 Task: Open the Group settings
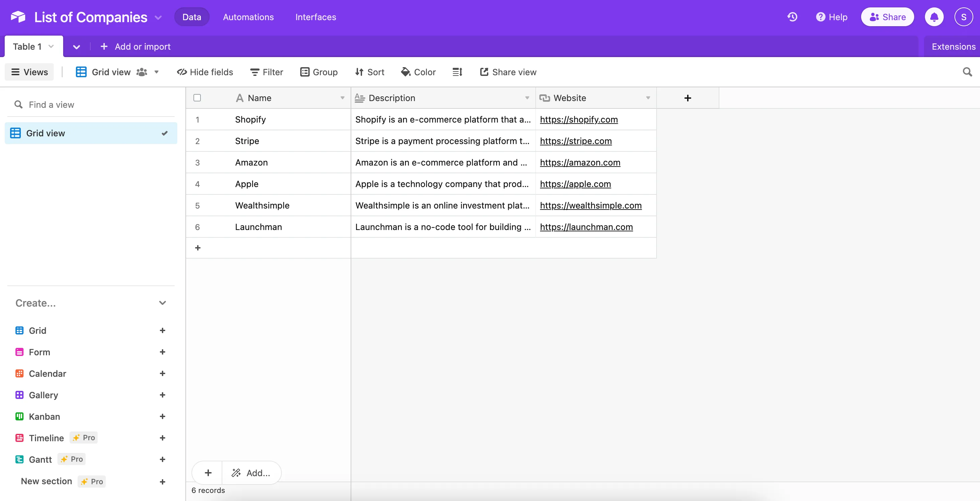[x=319, y=72]
